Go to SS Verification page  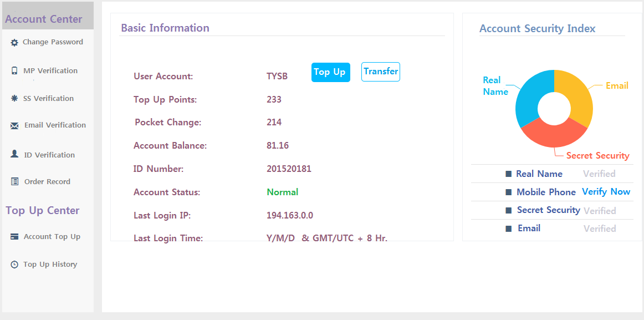[48, 99]
